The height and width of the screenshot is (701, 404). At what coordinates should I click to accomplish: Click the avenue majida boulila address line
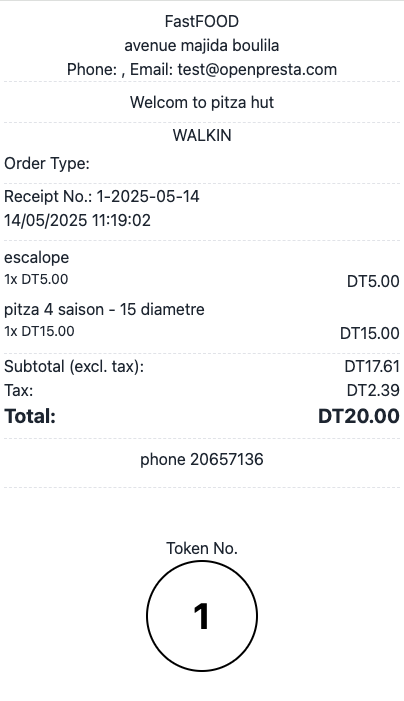(202, 46)
